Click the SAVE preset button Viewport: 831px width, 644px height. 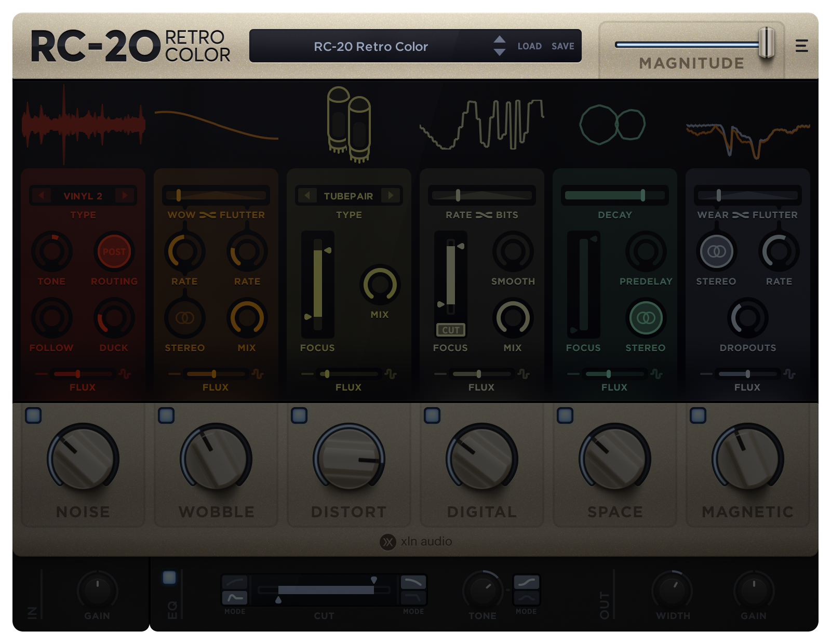coord(563,46)
